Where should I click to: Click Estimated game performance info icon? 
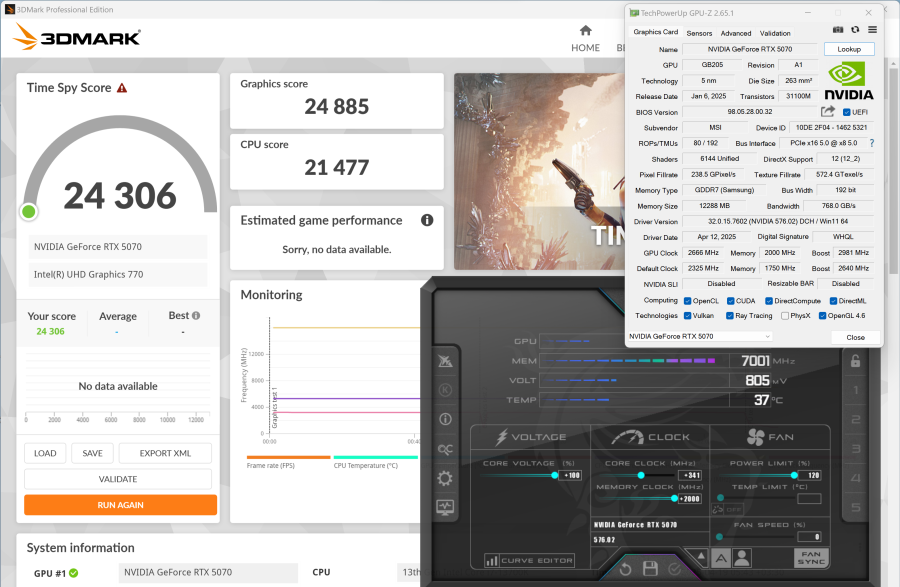pos(427,220)
